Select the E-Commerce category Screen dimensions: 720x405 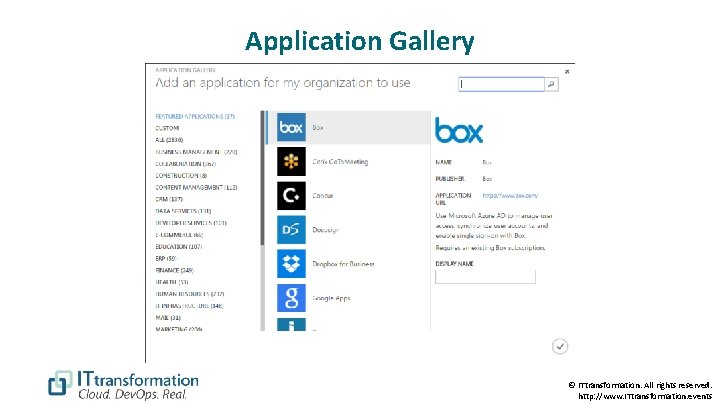[179, 235]
